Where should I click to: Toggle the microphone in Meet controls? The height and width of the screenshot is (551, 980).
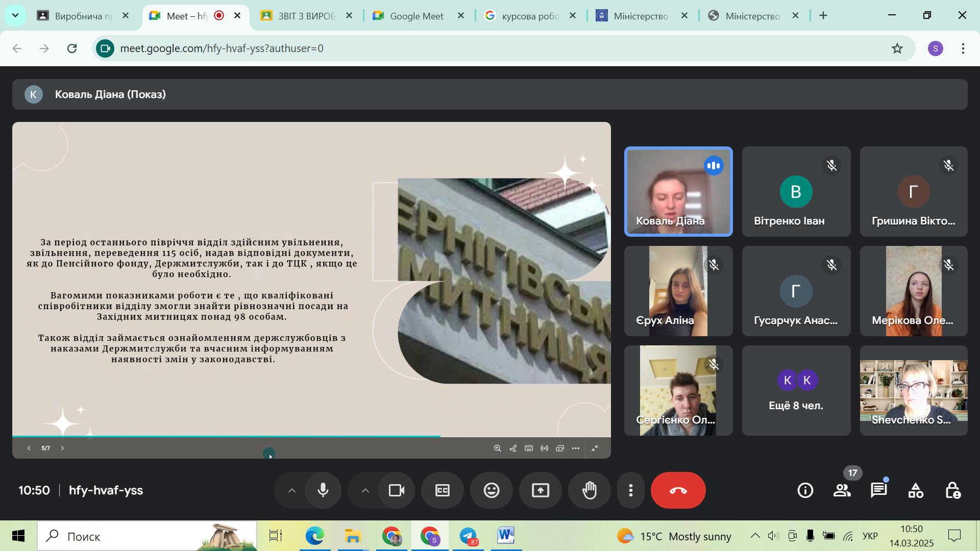pos(323,490)
